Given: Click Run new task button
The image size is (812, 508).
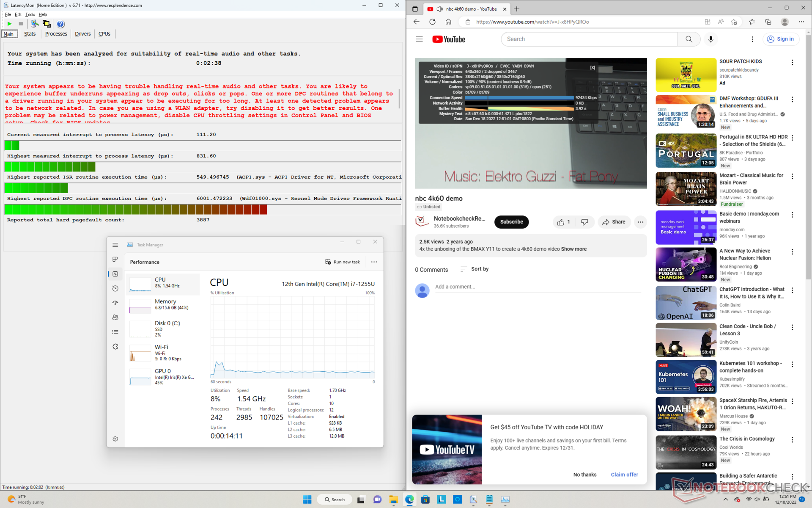Looking at the screenshot, I should point(343,262).
